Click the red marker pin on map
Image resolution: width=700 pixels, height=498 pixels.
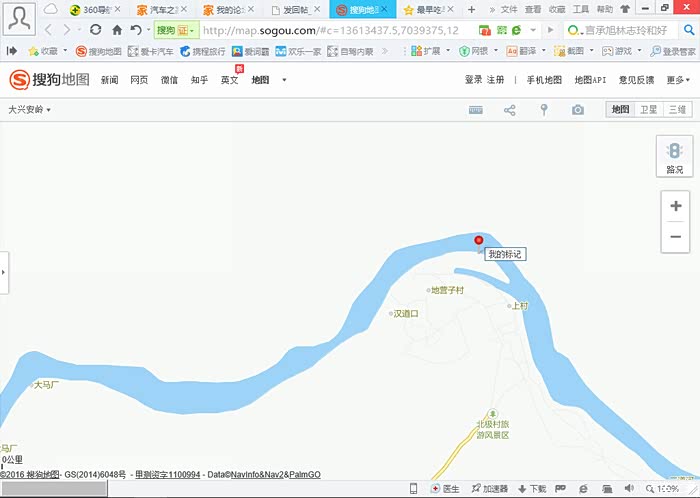point(478,240)
